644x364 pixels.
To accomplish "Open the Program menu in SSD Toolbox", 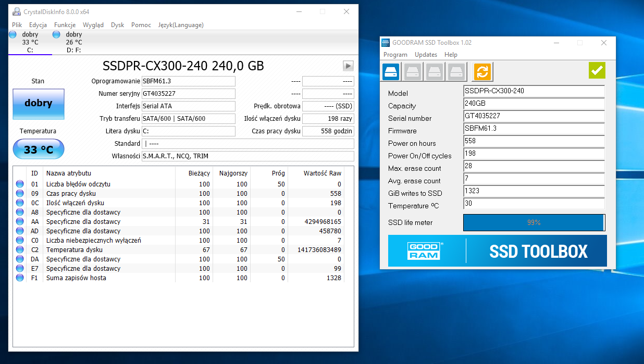I will pos(395,55).
